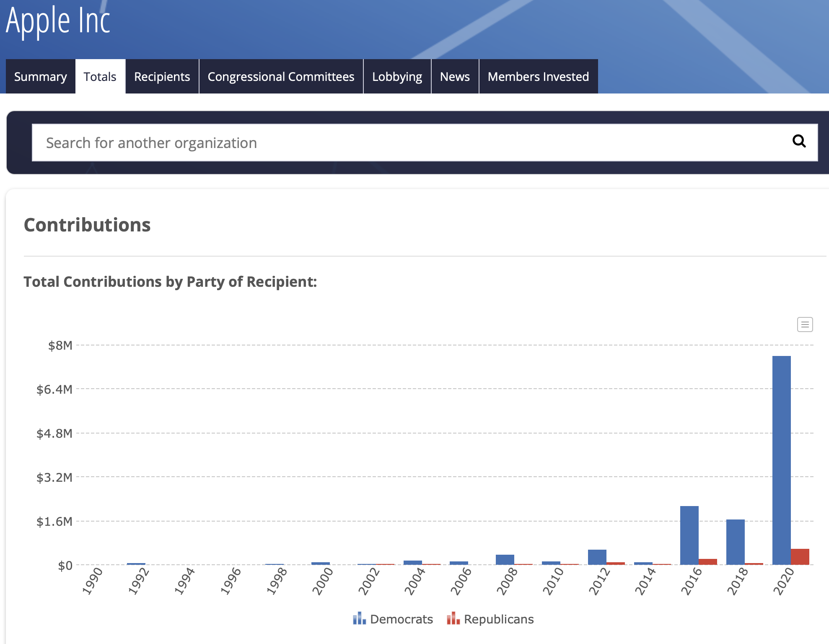Click the 2020 Republicans red bar
The image size is (829, 644).
pyautogui.click(x=800, y=557)
